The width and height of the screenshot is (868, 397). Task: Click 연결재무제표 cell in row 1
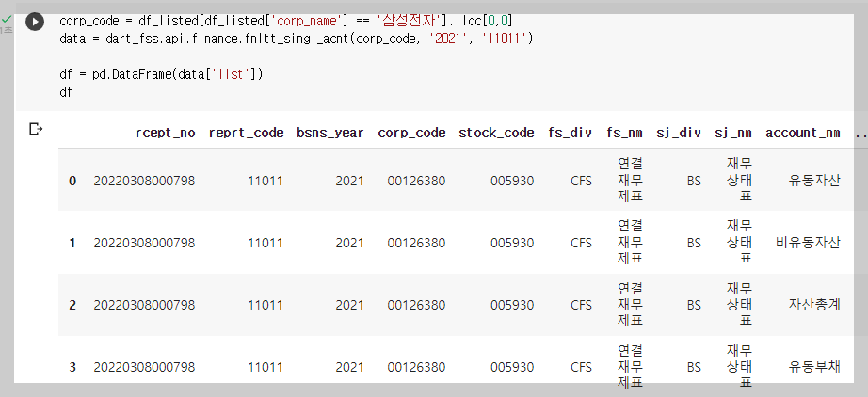click(630, 242)
